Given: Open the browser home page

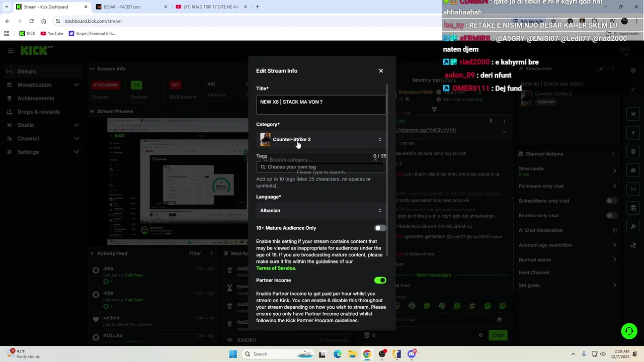Looking at the screenshot, I should coord(44,21).
